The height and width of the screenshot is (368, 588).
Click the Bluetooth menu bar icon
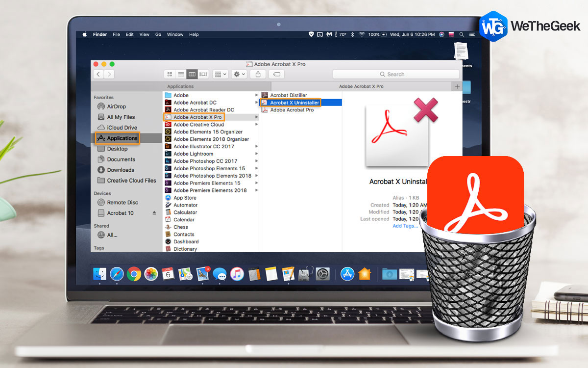[352, 34]
